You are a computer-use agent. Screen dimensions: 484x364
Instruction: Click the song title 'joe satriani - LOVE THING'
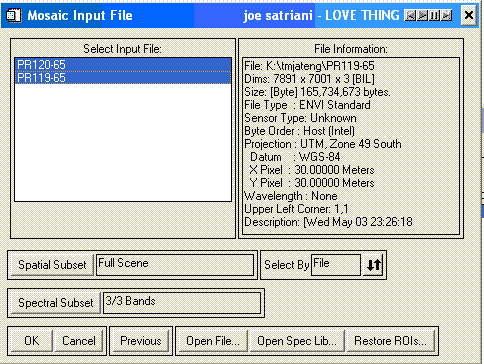tap(321, 15)
